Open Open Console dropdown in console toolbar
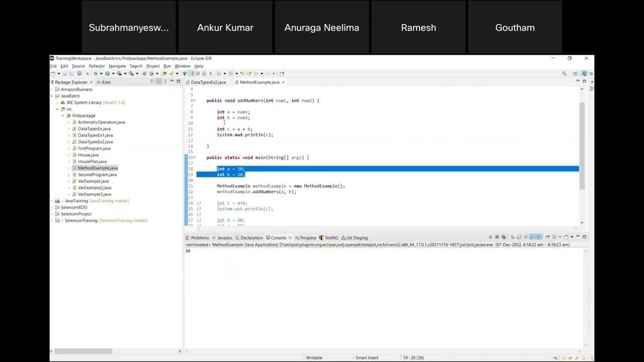The width and height of the screenshot is (644, 362). coord(572,237)
